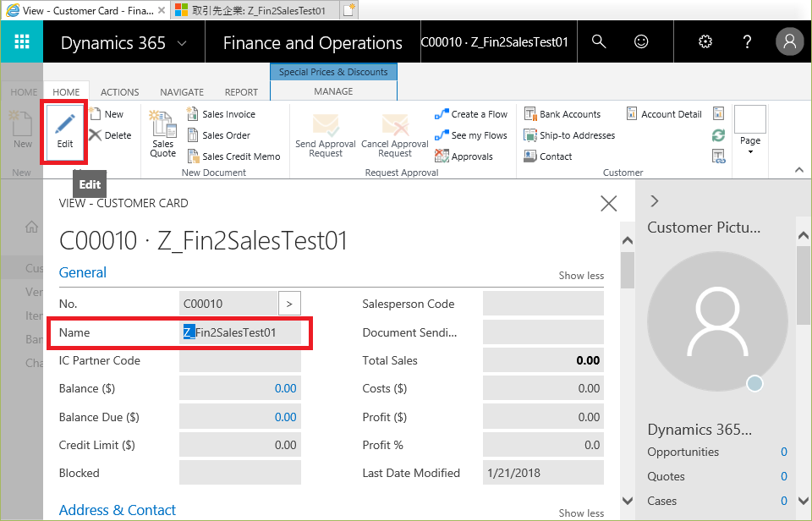
Task: Open the app launcher waffle menu
Action: pyautogui.click(x=22, y=41)
